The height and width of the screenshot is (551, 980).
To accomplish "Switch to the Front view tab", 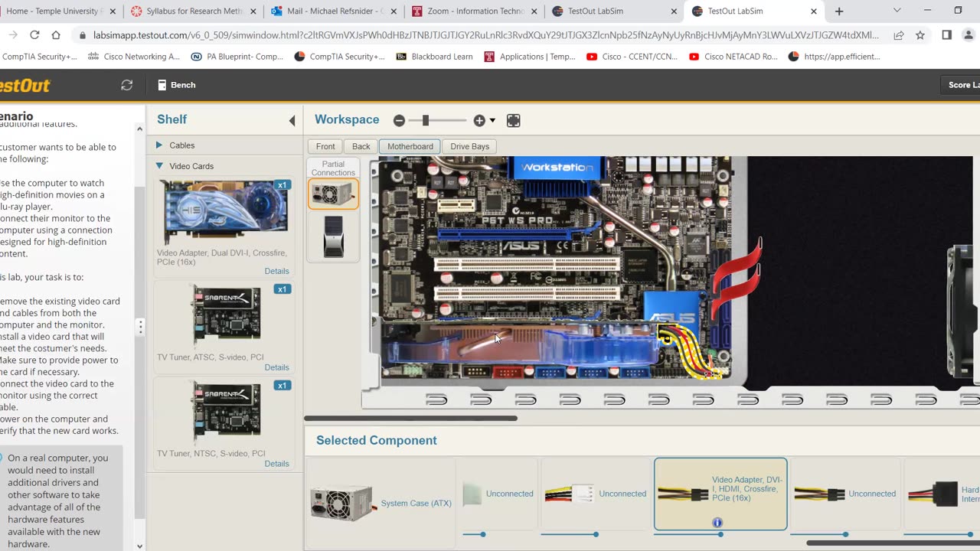I will 325,146.
